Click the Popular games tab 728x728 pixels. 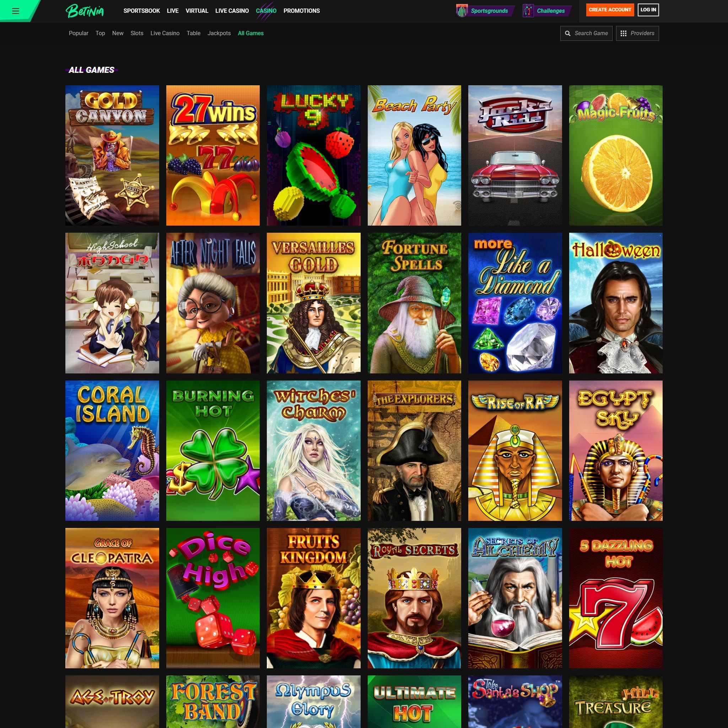79,33
